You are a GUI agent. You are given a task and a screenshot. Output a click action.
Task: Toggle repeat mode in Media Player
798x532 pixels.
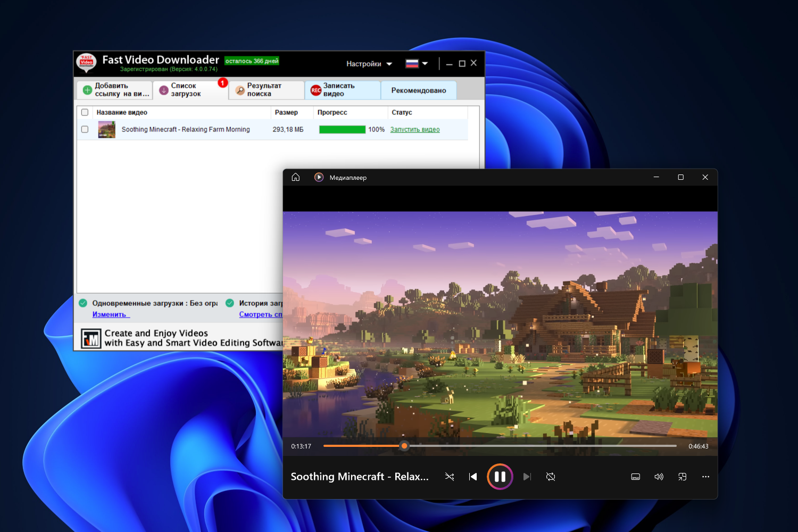click(551, 477)
